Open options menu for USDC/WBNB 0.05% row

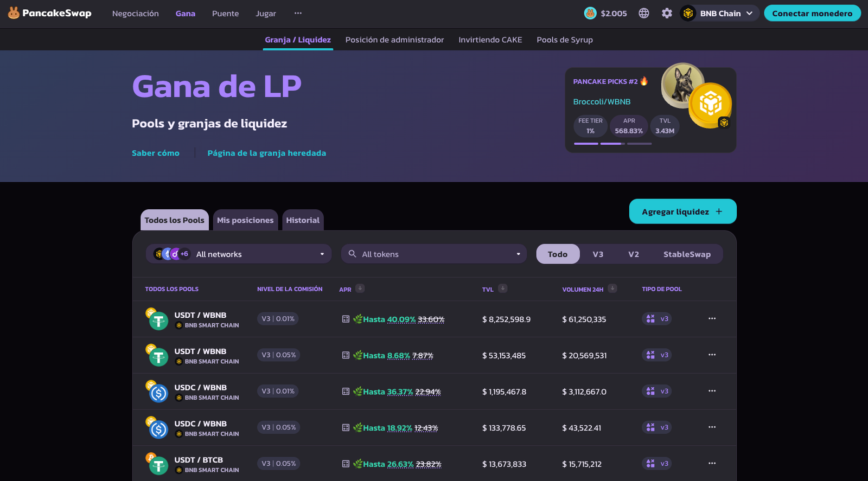[712, 427]
